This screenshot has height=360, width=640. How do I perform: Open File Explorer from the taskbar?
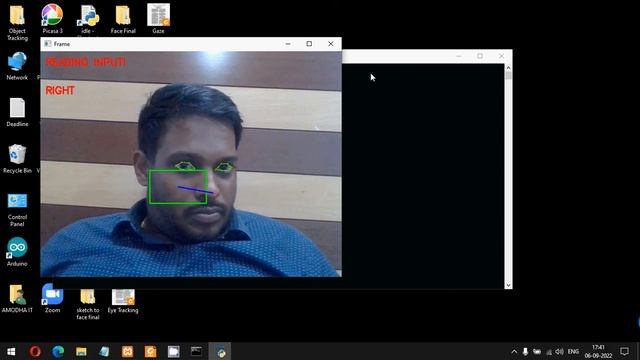click(81, 351)
